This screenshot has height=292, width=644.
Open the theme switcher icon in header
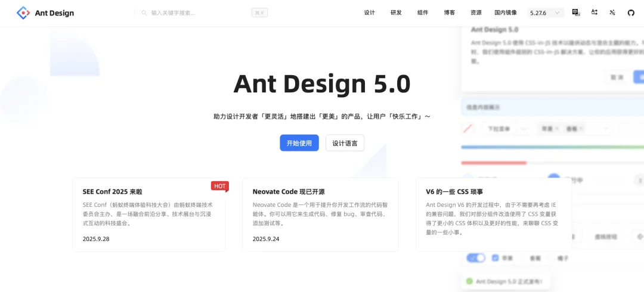612,13
